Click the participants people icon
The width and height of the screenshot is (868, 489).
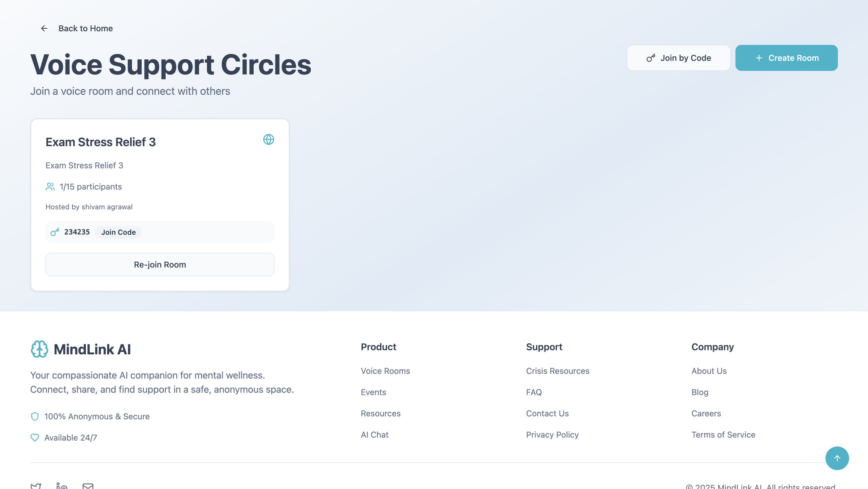coord(50,187)
